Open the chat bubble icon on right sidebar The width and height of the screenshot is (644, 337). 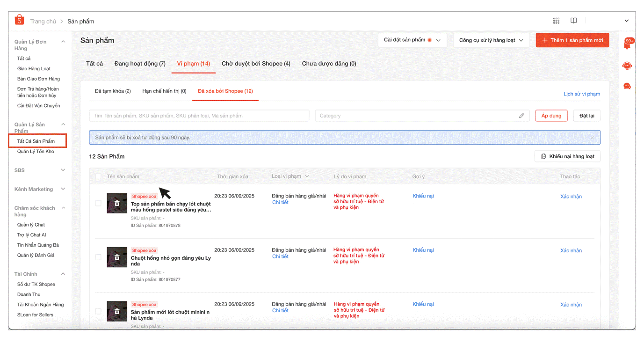tap(627, 86)
